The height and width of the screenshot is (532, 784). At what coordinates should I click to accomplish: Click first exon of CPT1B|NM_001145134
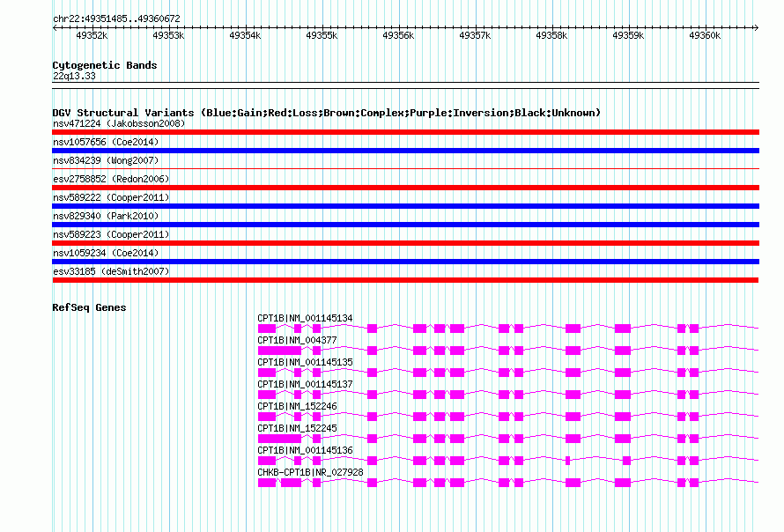[267, 329]
